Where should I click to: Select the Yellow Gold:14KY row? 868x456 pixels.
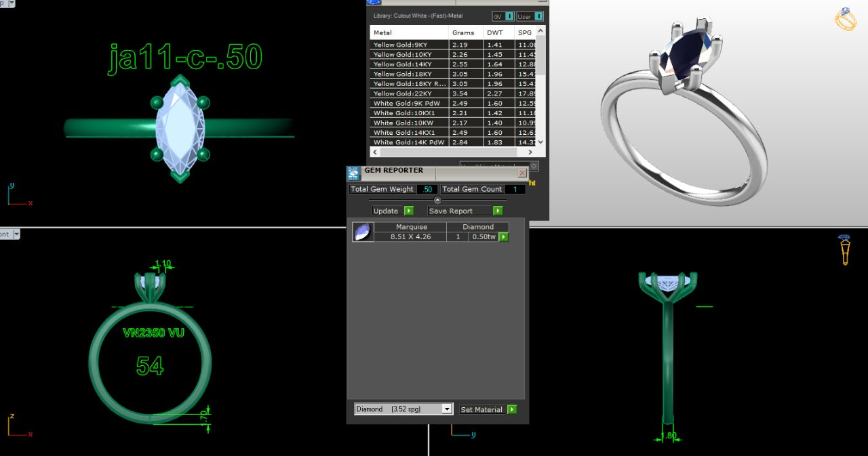click(453, 64)
